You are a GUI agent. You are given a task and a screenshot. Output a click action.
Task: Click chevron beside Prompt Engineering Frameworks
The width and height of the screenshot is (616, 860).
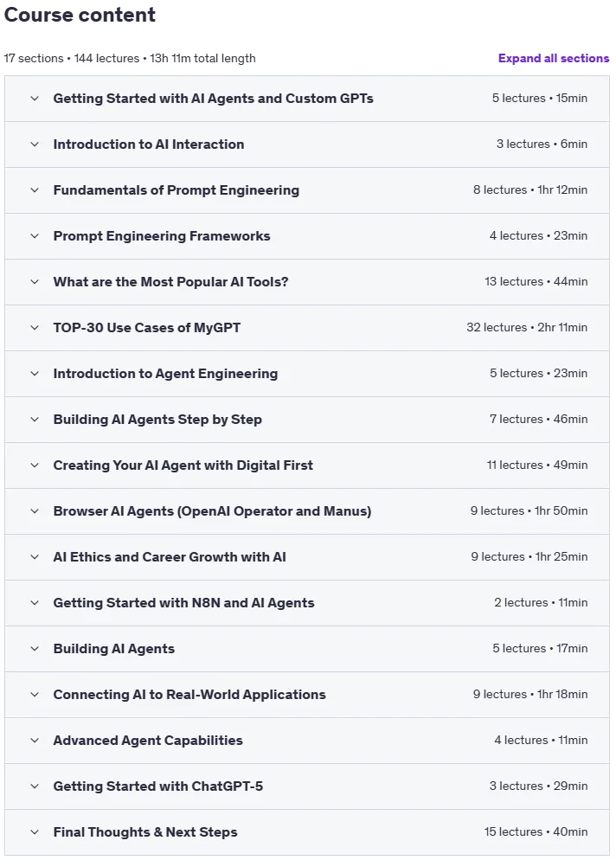[35, 236]
